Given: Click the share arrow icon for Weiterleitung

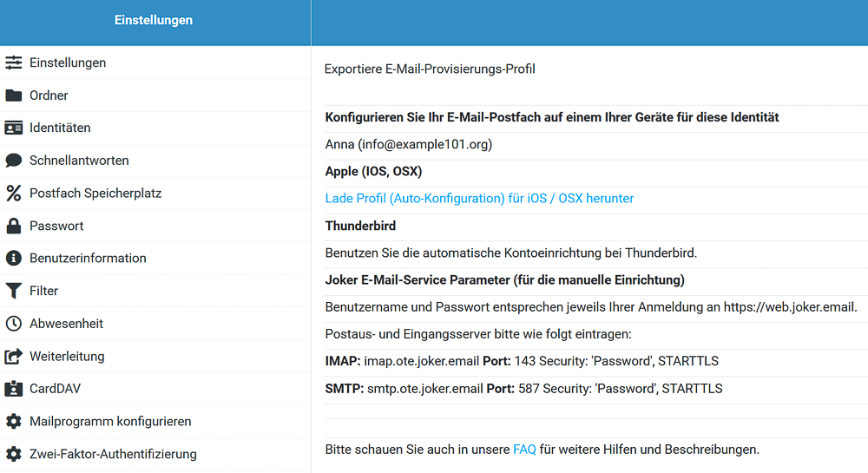Looking at the screenshot, I should pos(13,357).
